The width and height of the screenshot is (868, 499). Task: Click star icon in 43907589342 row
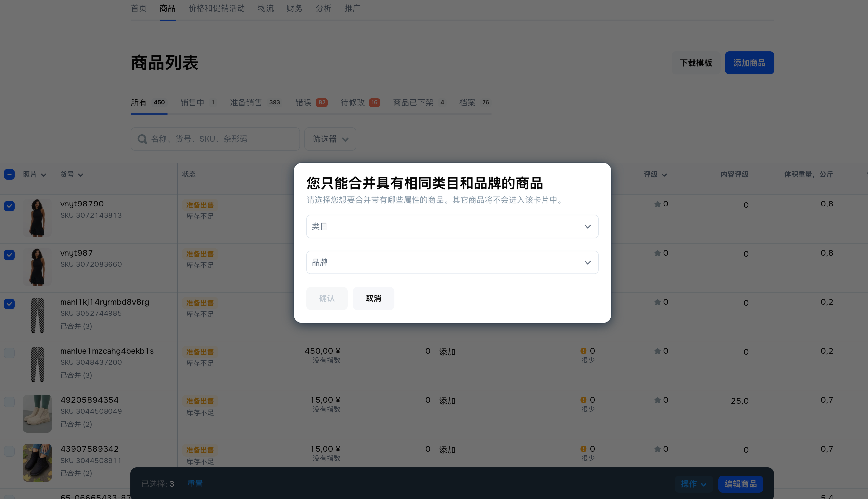(657, 449)
